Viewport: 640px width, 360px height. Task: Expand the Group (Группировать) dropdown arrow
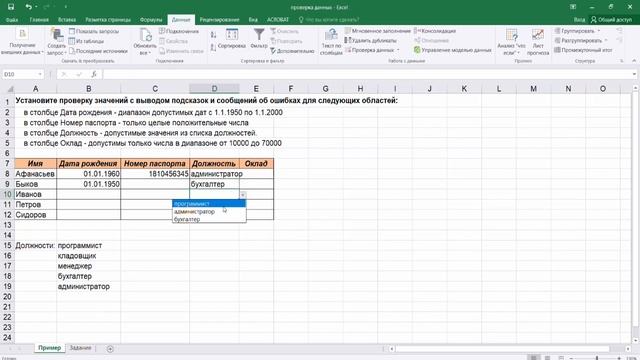click(x=599, y=31)
